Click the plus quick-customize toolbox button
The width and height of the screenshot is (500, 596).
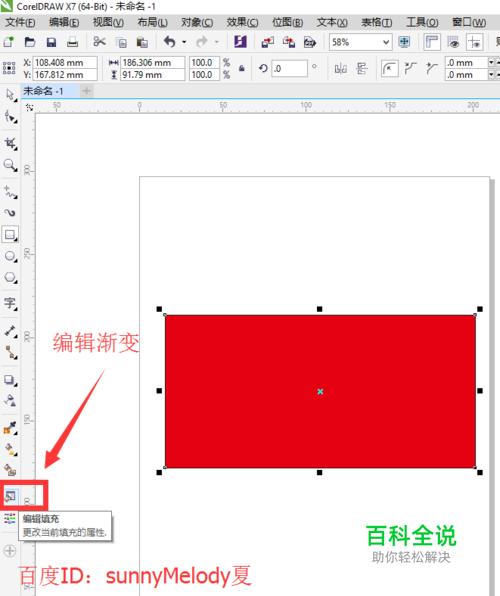(x=10, y=551)
